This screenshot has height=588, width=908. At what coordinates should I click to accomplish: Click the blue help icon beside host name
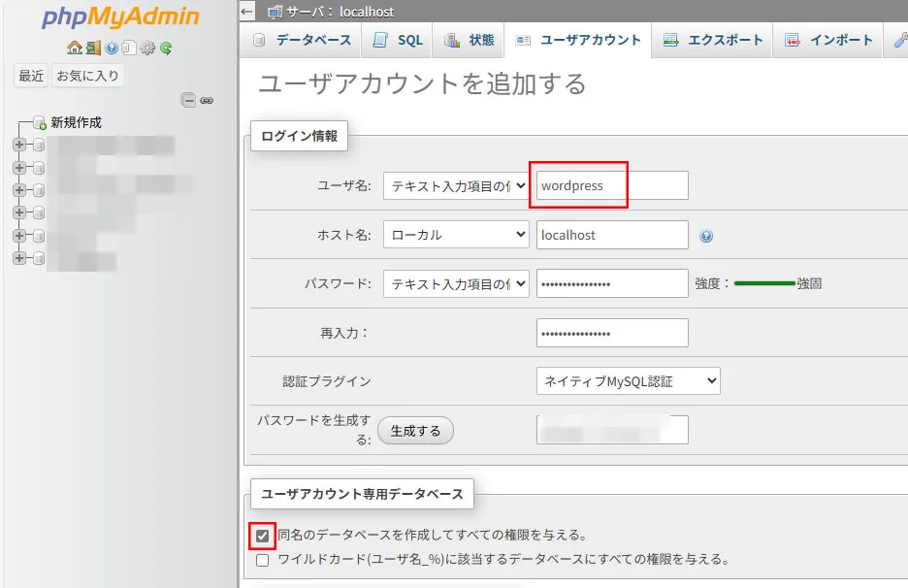coord(706,236)
